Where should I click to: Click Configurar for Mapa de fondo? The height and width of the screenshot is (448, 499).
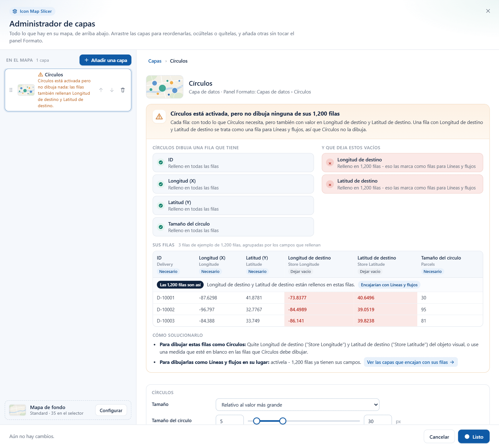111,411
